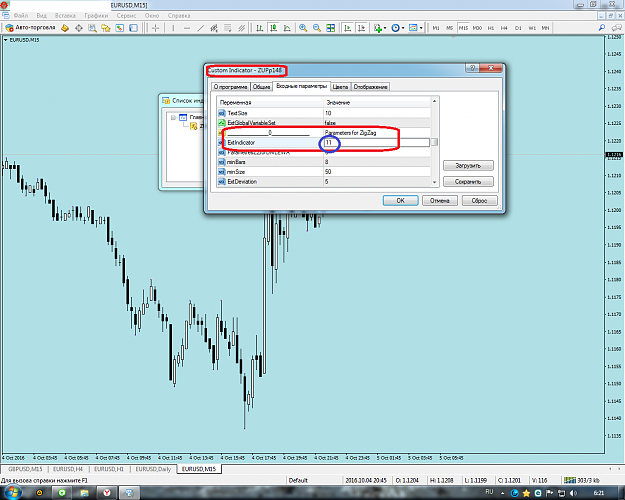Open the Вставка menu
The image size is (625, 500).
coord(65,16)
